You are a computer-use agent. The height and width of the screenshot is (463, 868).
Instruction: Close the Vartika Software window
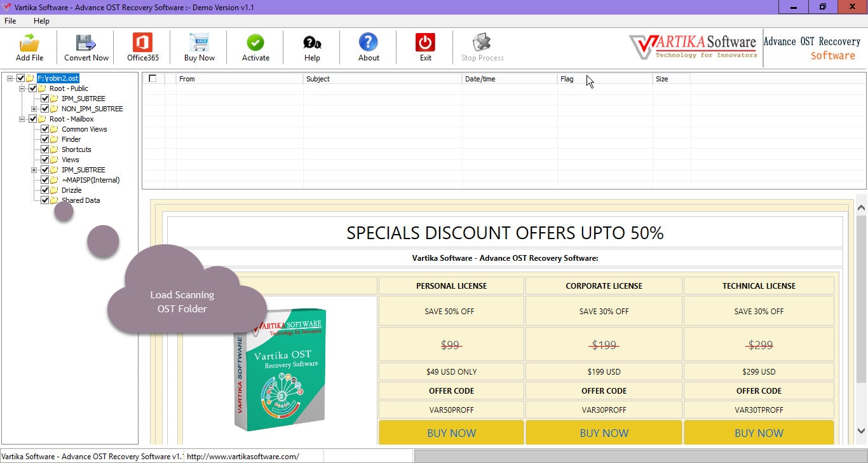click(x=852, y=6)
